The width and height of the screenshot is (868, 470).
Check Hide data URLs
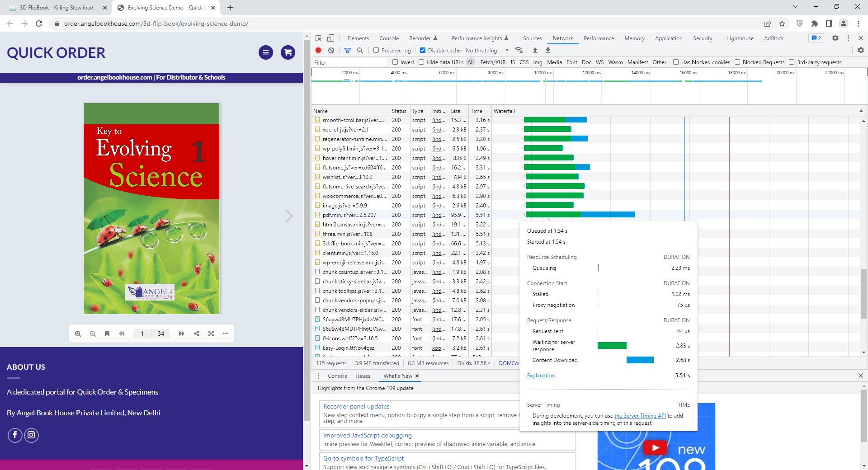coord(421,62)
